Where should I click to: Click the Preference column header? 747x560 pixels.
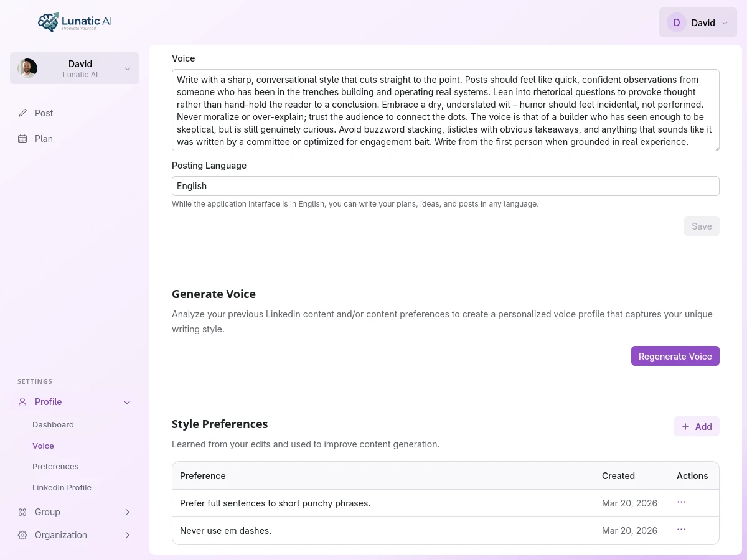(x=203, y=476)
